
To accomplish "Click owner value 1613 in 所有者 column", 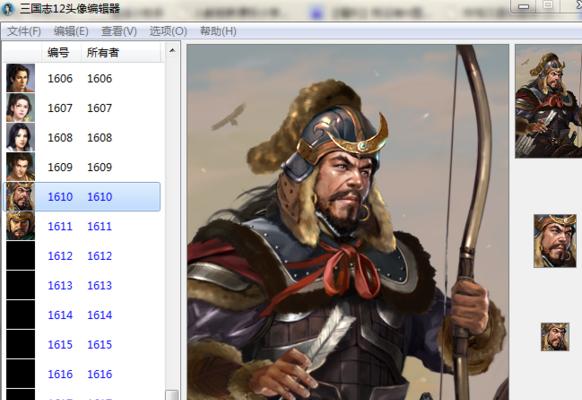I will pos(99,285).
